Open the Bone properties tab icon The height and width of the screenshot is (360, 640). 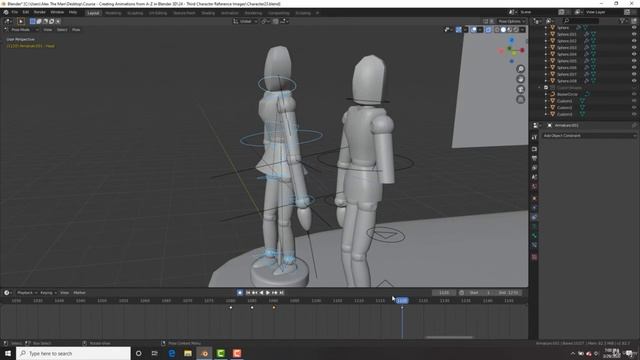click(534, 236)
